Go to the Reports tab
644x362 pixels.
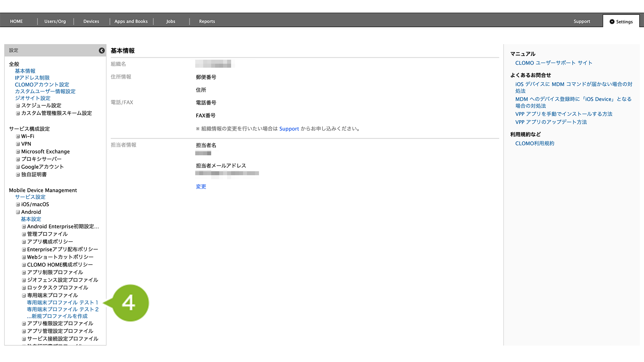tap(207, 21)
